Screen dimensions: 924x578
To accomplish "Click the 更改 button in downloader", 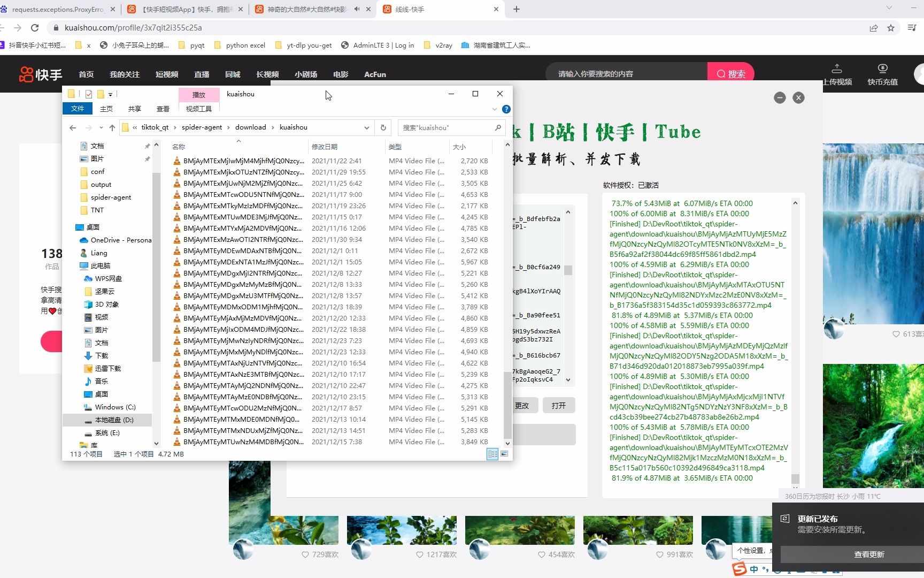I will coord(523,406).
